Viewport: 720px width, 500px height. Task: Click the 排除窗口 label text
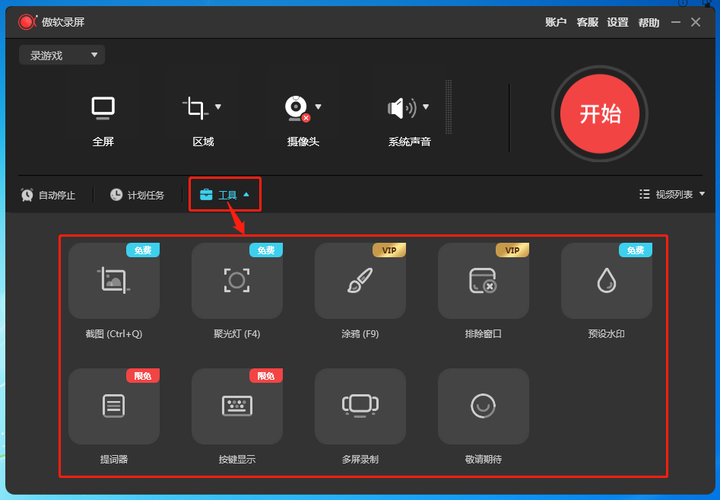[483, 334]
